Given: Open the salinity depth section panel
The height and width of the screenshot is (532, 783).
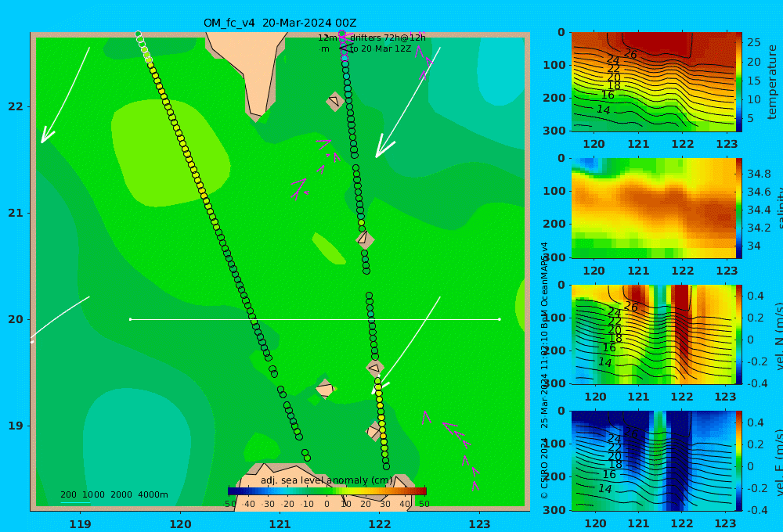Looking at the screenshot, I should coord(653,208).
